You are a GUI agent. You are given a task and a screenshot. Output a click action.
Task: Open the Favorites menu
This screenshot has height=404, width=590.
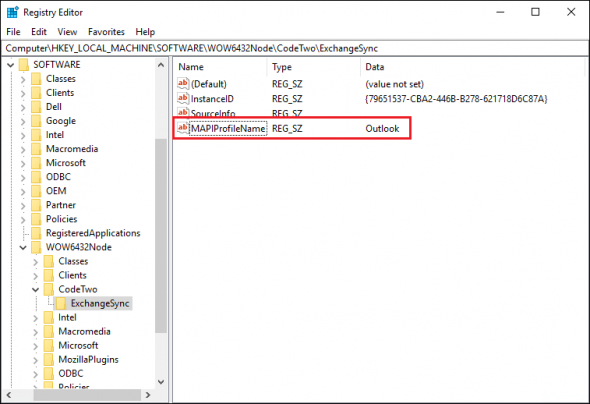(x=106, y=32)
